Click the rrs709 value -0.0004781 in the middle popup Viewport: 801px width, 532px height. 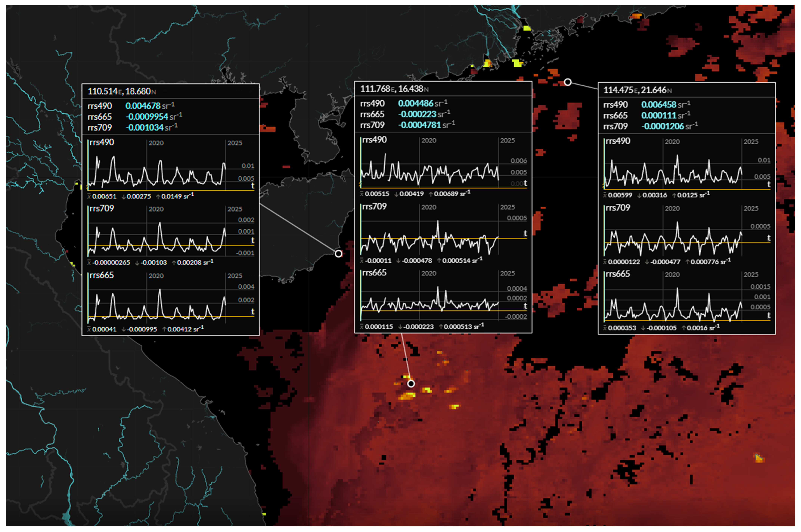point(420,125)
